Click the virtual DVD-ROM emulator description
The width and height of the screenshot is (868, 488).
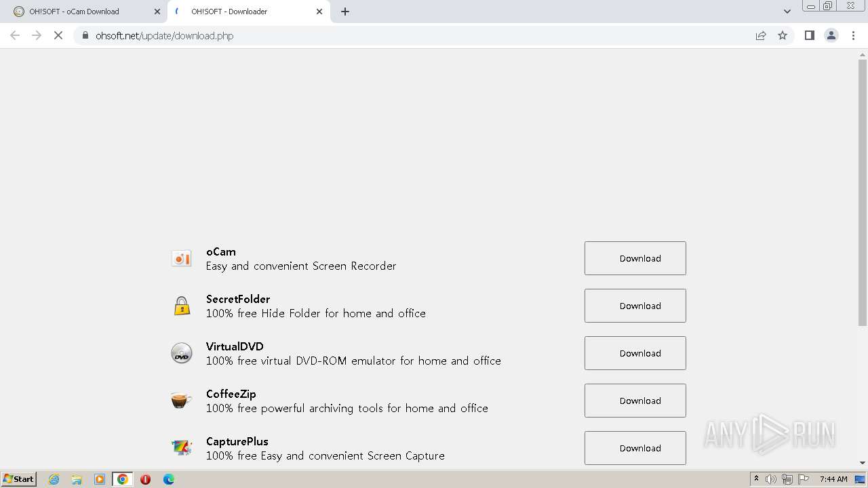[x=353, y=361]
